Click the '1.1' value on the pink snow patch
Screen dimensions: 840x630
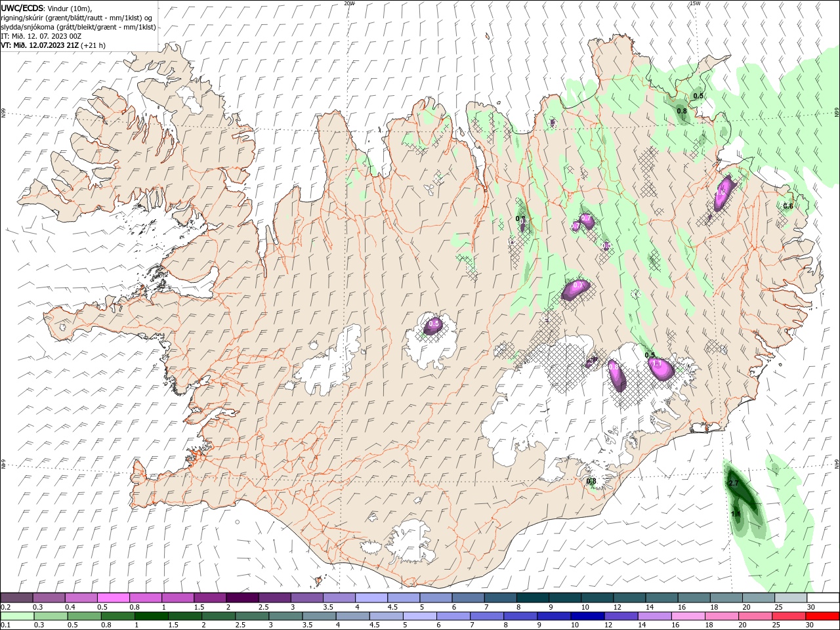pos(656,362)
